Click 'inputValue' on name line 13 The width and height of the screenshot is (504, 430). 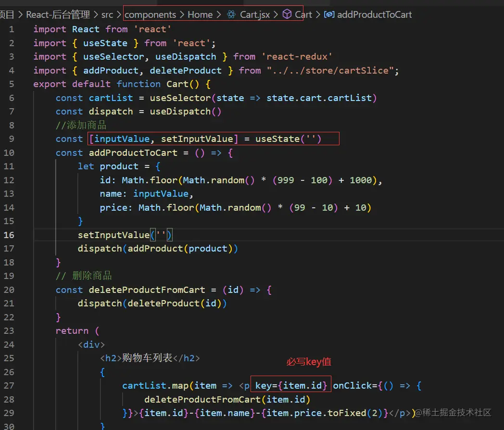click(161, 193)
